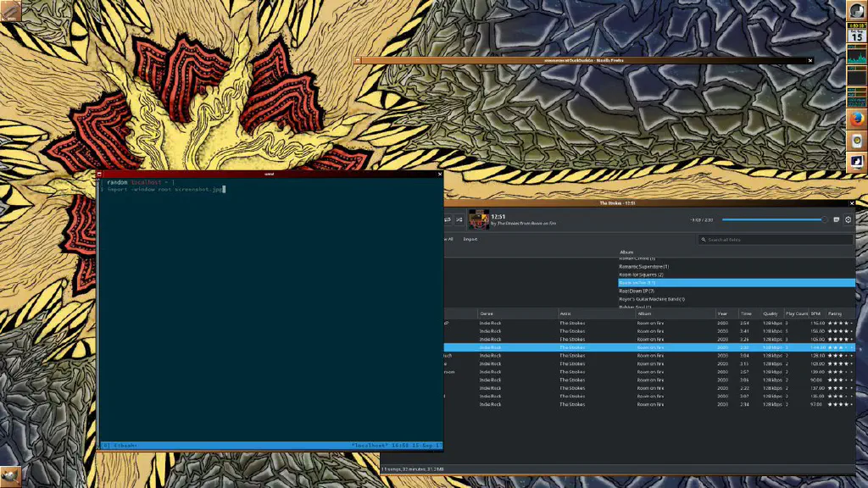The height and width of the screenshot is (488, 868).
Task: Click the lyrics icon beside the seek bar
Action: (x=837, y=219)
